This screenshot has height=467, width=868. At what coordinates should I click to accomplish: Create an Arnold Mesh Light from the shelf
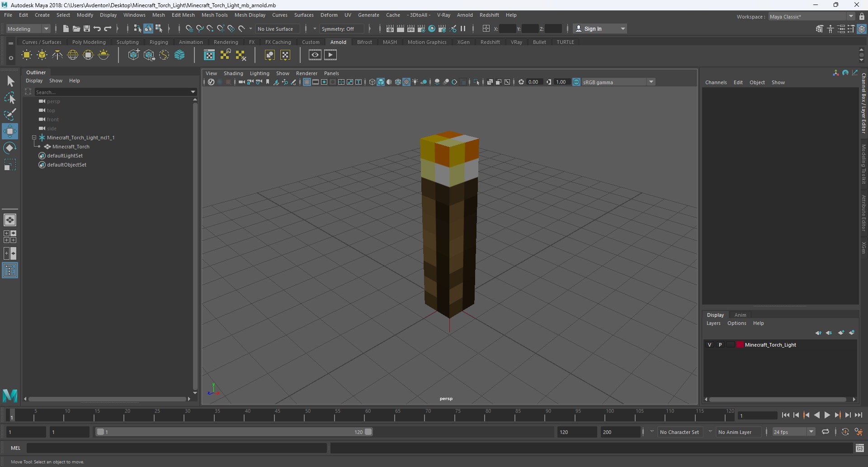(x=42, y=55)
